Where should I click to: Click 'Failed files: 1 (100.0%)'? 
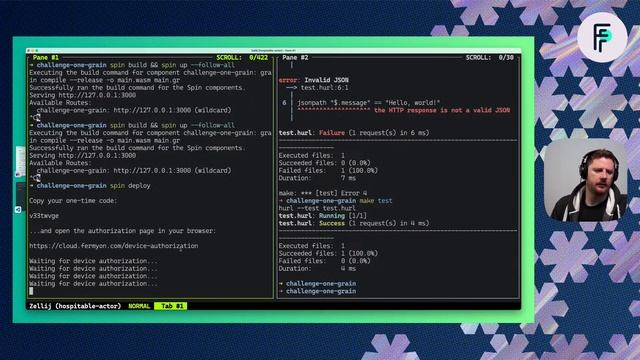click(x=328, y=170)
